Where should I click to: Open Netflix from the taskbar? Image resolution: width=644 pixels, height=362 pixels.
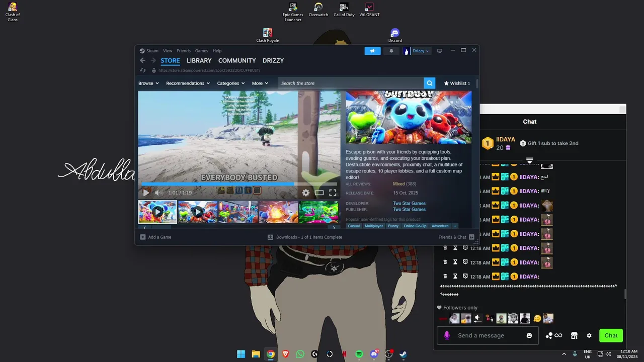click(x=345, y=354)
